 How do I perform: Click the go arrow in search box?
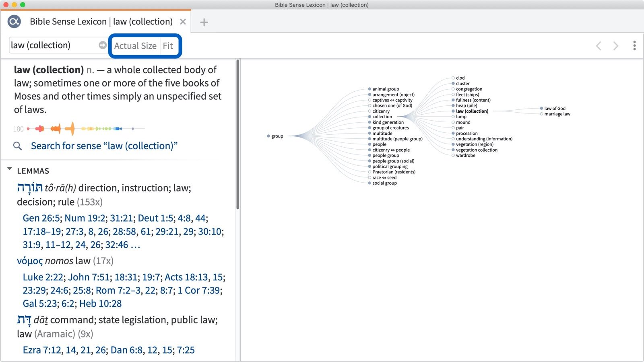(103, 45)
